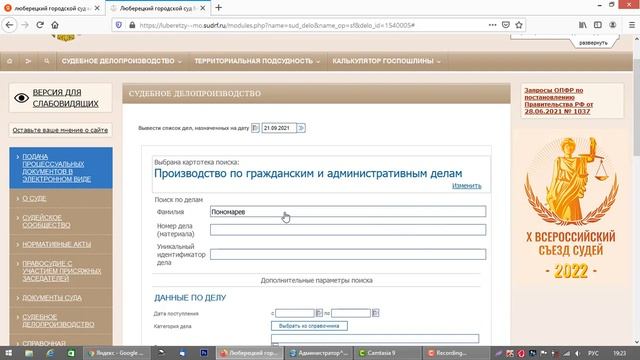Open the browser home page icon
The width and height of the screenshot is (640, 360).
pyautogui.click(x=55, y=25)
